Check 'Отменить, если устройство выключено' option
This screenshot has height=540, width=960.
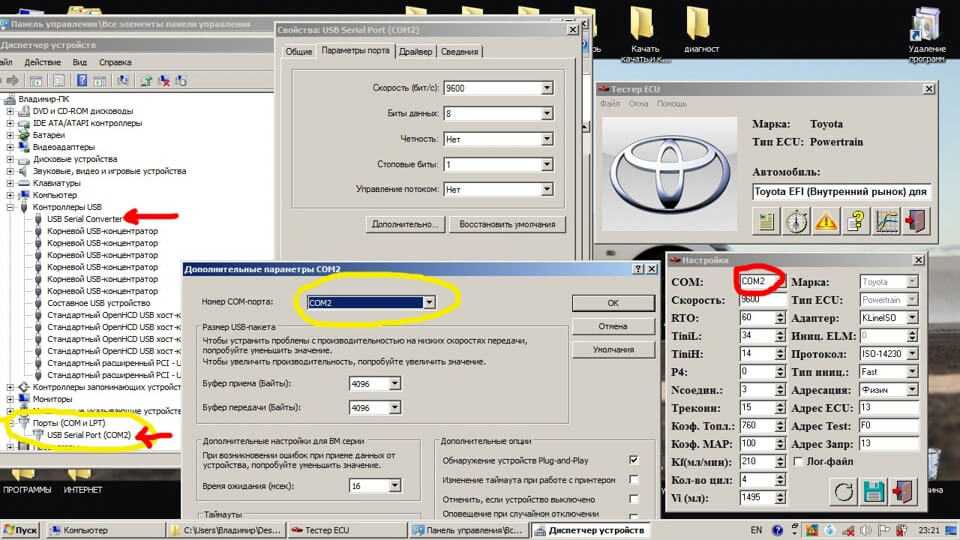pyautogui.click(x=633, y=499)
